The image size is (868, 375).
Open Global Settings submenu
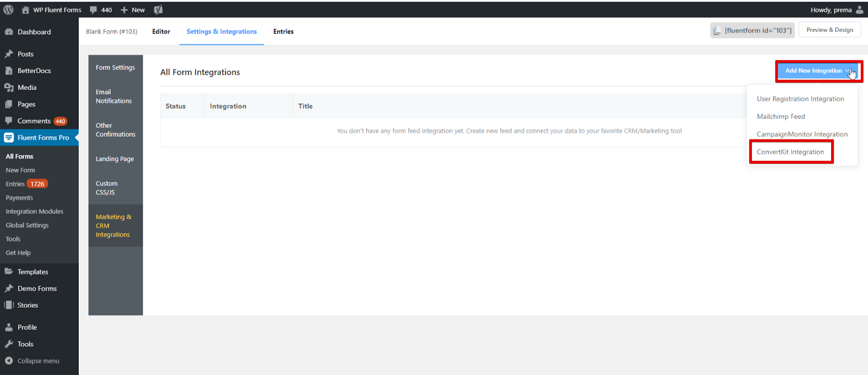(x=27, y=225)
